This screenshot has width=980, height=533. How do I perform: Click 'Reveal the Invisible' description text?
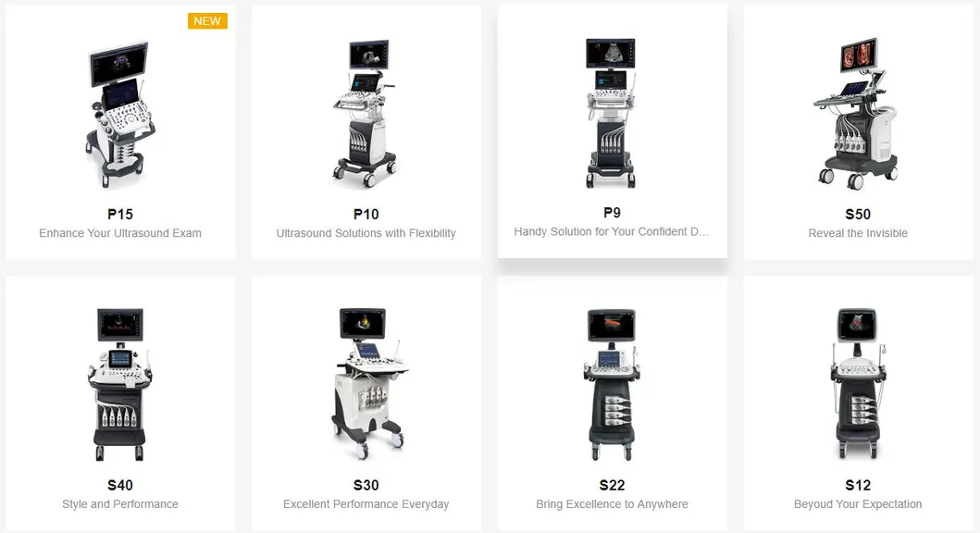pos(858,233)
